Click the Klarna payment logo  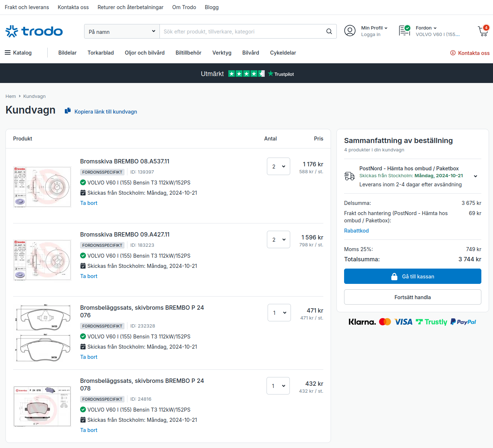click(362, 322)
